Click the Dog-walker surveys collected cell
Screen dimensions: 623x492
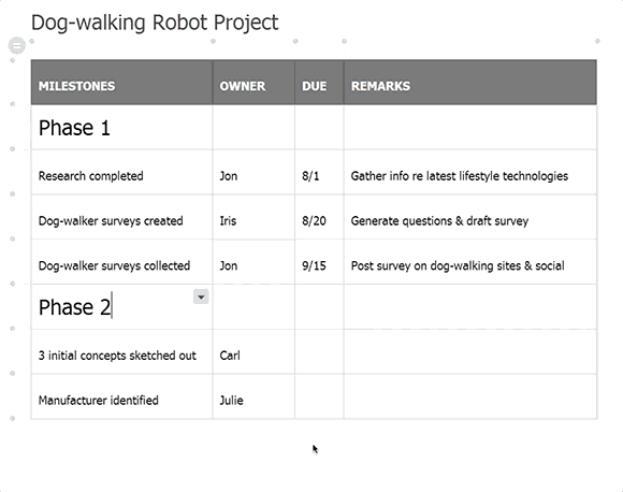(122, 262)
